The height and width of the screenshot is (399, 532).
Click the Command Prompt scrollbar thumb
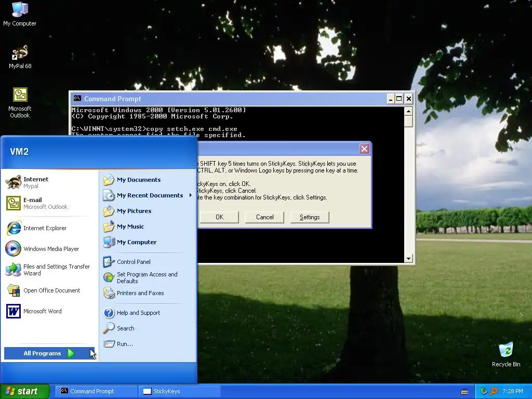[408, 122]
